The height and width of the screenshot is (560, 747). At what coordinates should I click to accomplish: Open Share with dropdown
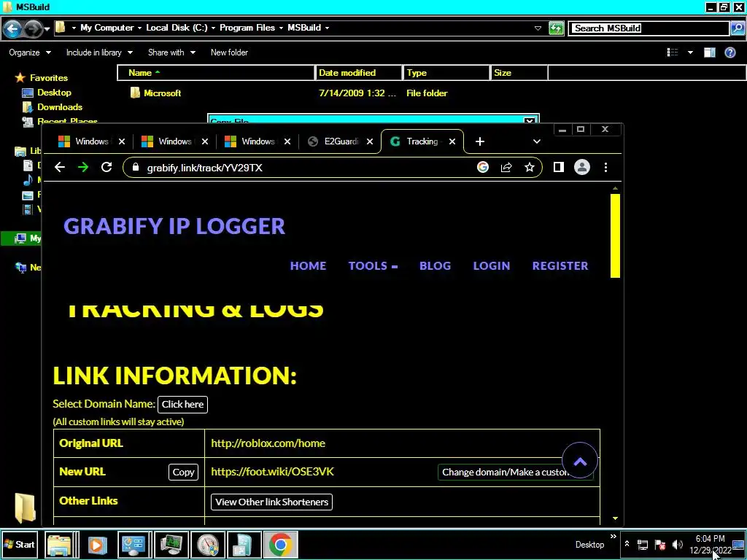[171, 52]
